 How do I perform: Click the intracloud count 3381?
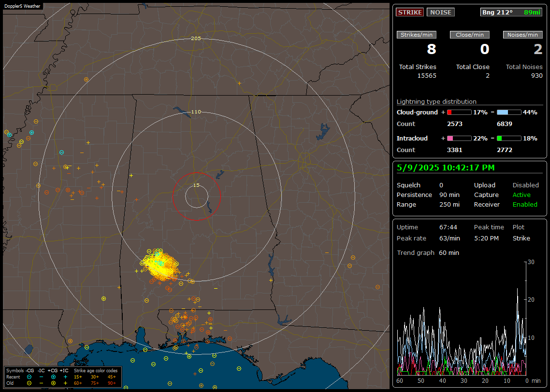[x=455, y=150]
